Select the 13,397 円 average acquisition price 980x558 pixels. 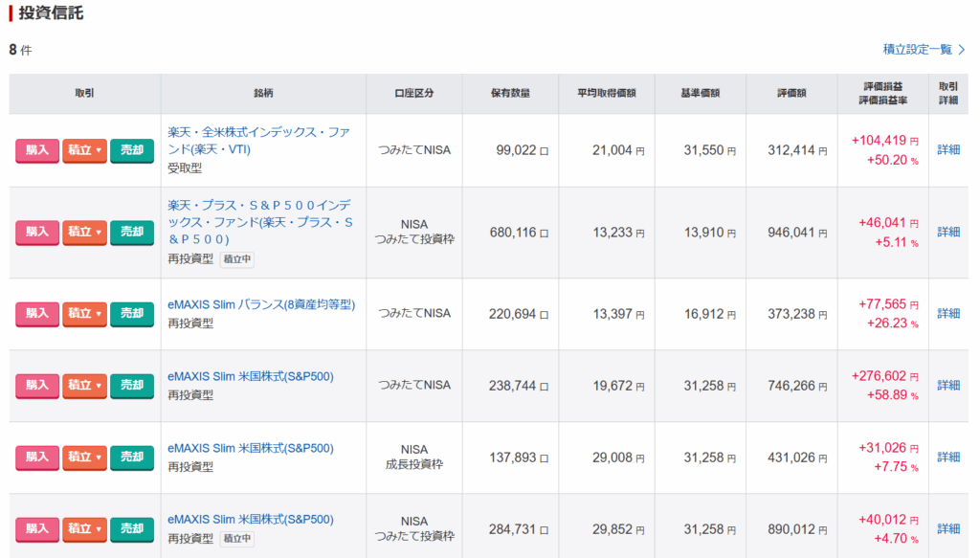tap(619, 314)
